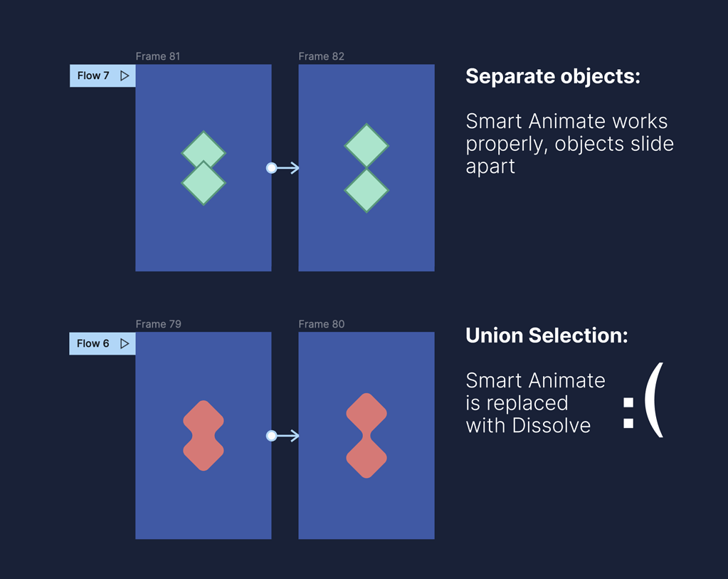Viewport: 728px width, 579px height.
Task: Select the "Smart Animate is replaced with Dissolve" text
Action: (x=535, y=403)
